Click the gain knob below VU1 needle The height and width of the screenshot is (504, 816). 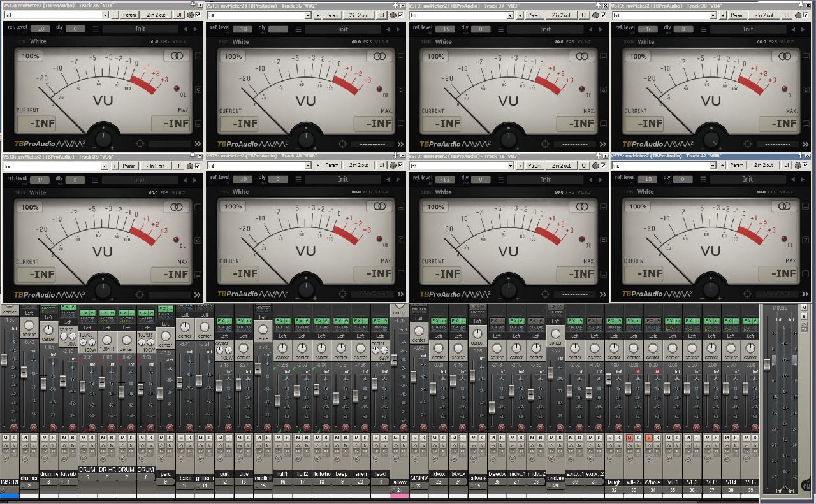[x=104, y=138]
